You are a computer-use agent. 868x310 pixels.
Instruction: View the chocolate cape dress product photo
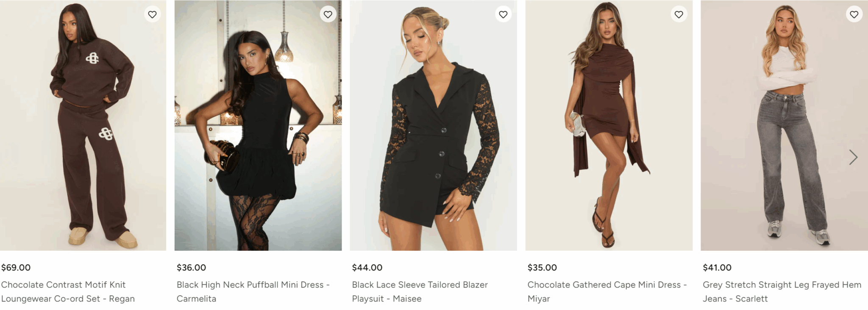(609, 127)
